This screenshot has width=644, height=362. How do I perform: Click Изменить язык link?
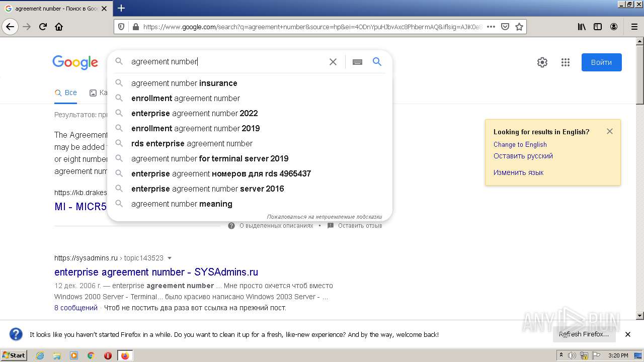(x=518, y=172)
